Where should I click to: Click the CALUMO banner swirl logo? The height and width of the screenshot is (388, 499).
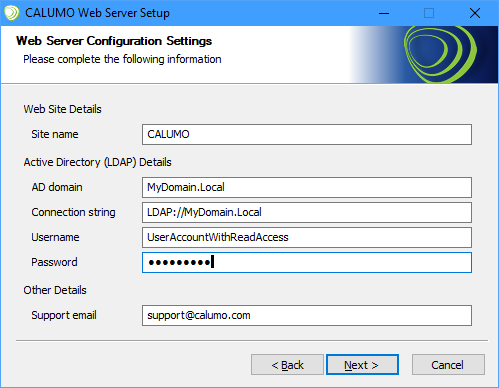(440, 54)
